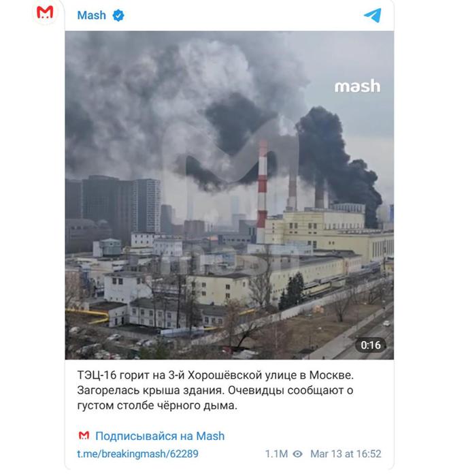Click the caption line starting ТЭЦ-16 горит

pos(215,375)
